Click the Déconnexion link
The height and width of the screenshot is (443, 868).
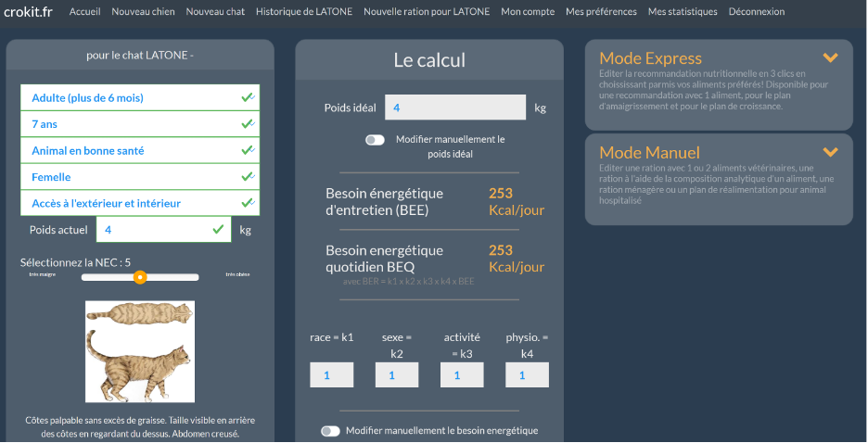point(757,12)
